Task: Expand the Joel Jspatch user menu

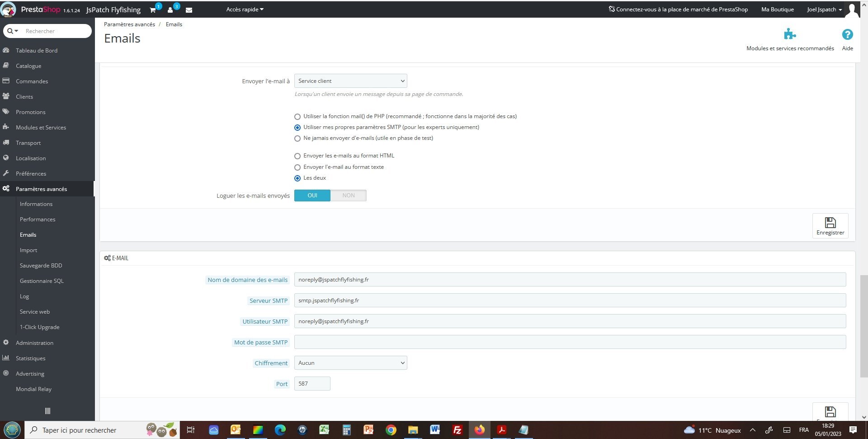Action: coord(825,10)
